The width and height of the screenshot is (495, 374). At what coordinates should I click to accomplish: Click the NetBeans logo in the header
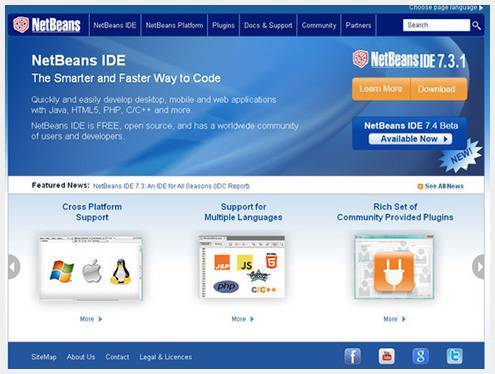click(x=47, y=25)
